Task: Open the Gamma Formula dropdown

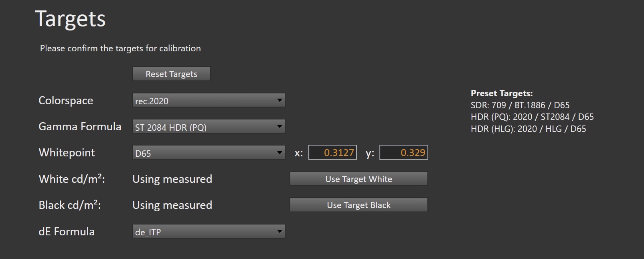Action: tap(209, 126)
